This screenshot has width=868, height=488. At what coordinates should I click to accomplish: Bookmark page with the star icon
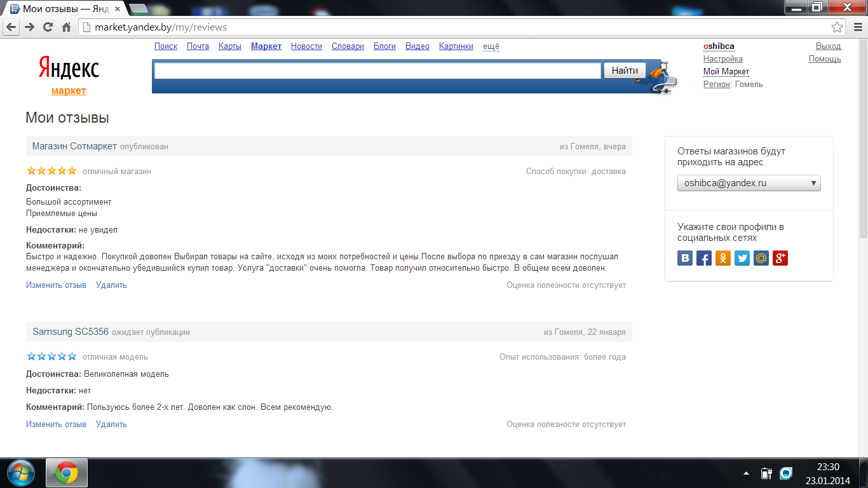pos(837,27)
